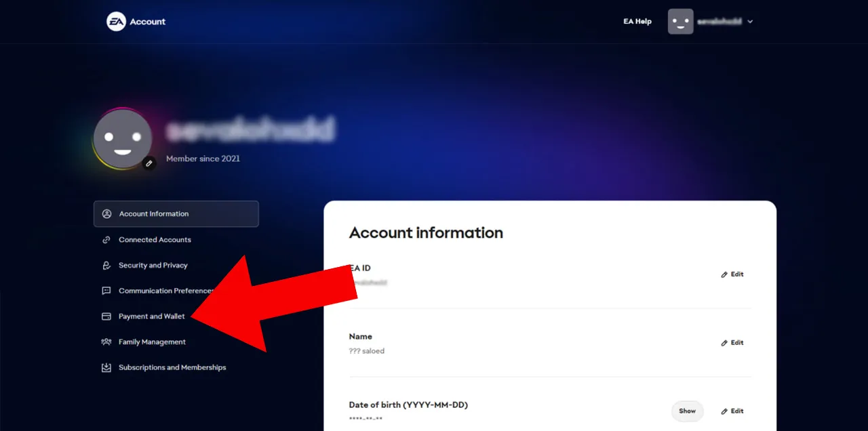The width and height of the screenshot is (868, 431).
Task: Select Account Information menu item
Action: point(176,214)
